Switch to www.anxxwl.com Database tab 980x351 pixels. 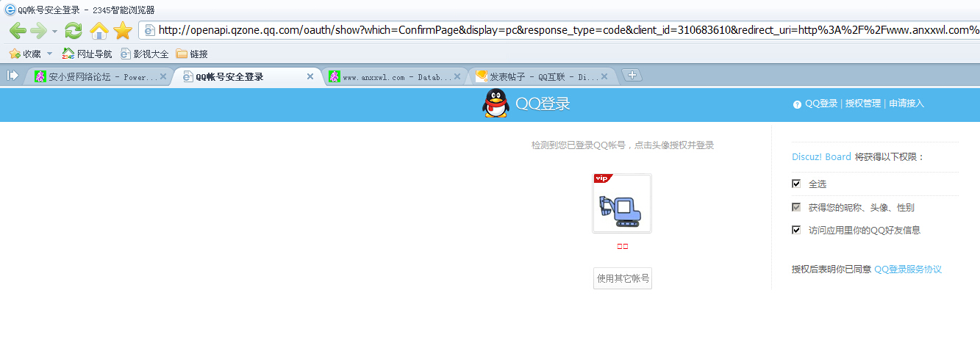pos(396,76)
